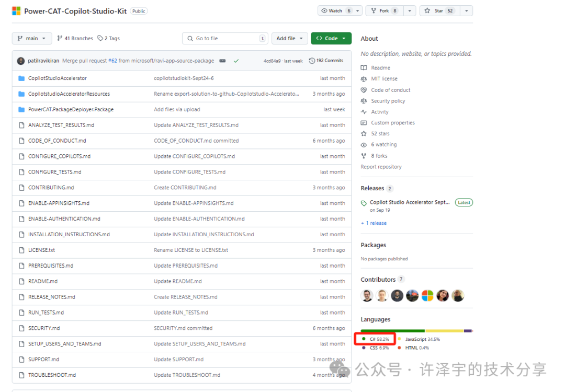Toggle Watch on this repository
The image size is (565, 392).
tap(336, 10)
